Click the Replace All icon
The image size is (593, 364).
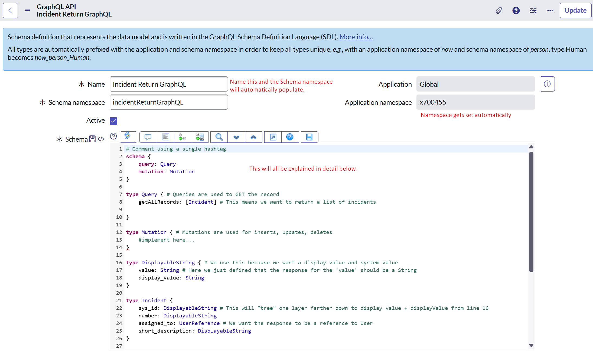pos(200,137)
